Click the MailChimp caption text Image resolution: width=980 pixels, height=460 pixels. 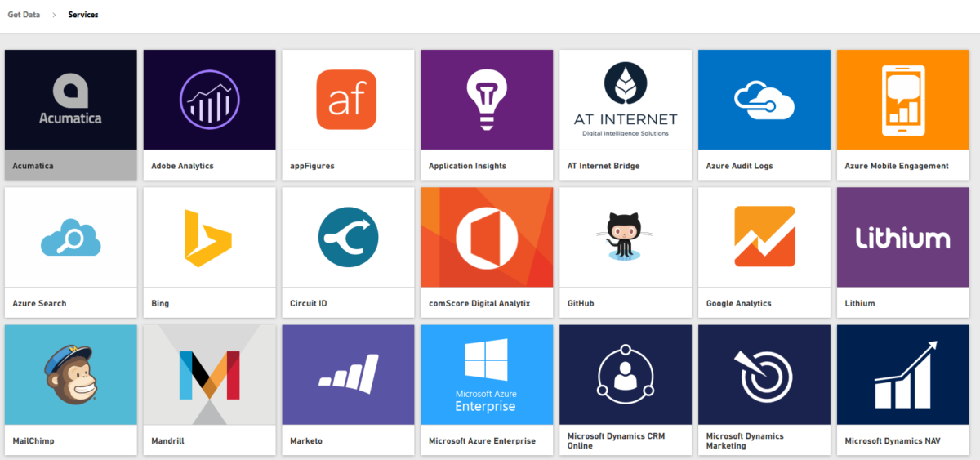[33, 440]
